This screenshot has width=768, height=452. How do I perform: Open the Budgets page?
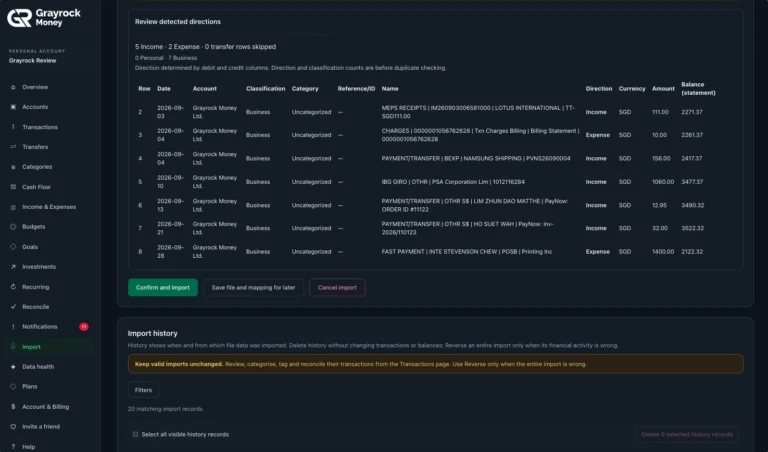tap(33, 227)
